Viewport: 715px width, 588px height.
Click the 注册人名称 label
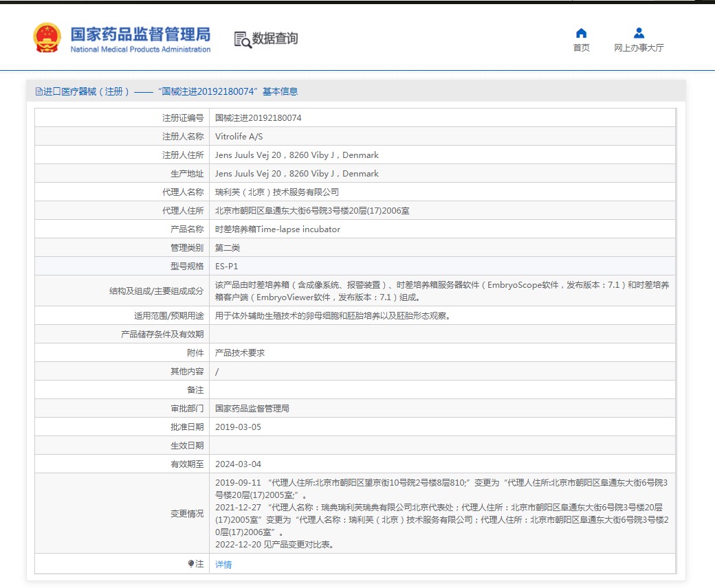183,137
